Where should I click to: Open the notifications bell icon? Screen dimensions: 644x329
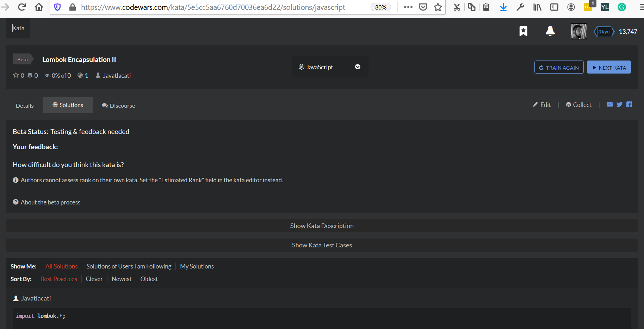click(x=550, y=31)
